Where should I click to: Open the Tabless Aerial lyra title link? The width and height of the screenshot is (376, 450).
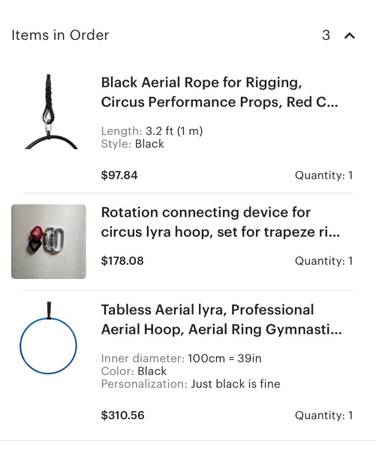click(221, 320)
